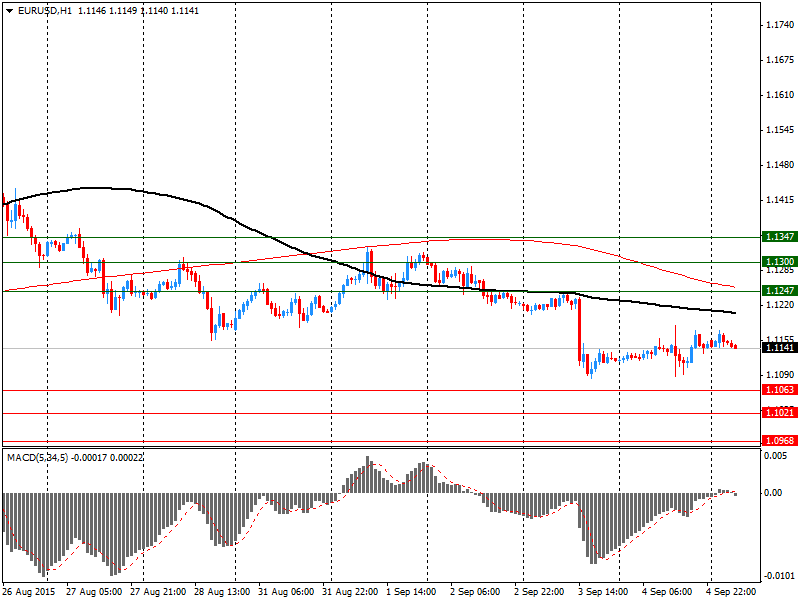The width and height of the screenshot is (800, 600).
Task: Select the 1.1347 green resistance level label
Action: pyautogui.click(x=780, y=237)
